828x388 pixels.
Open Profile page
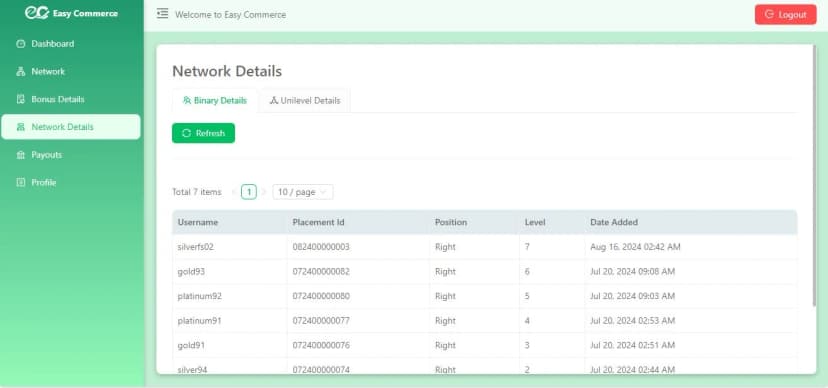[x=71, y=182]
